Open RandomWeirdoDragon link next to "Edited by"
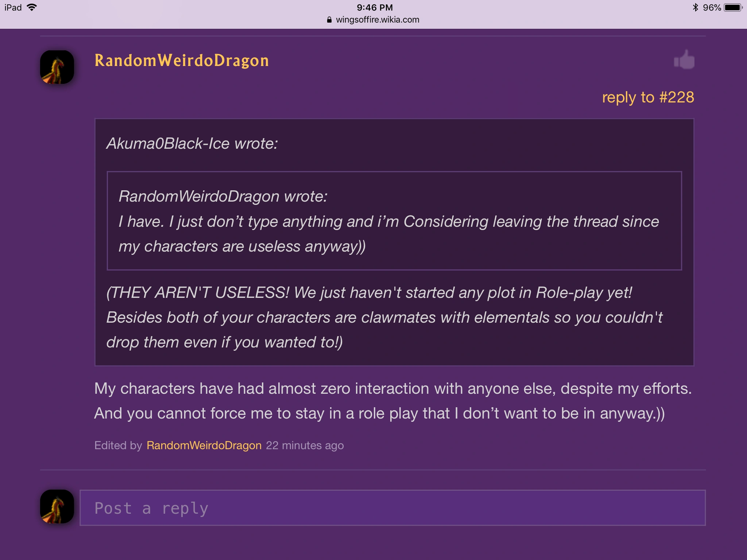This screenshot has height=560, width=747. click(x=204, y=445)
